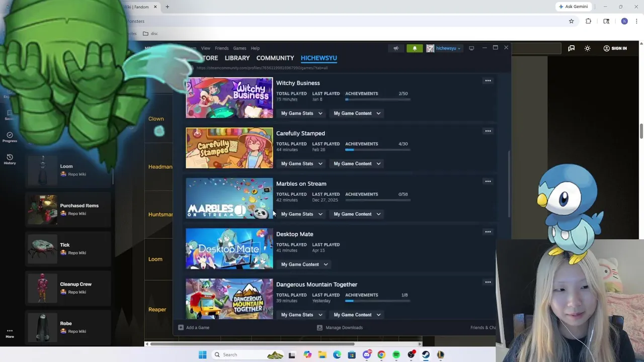The image size is (644, 362).
Task: Click Ask Gemini button
Action: (573, 7)
